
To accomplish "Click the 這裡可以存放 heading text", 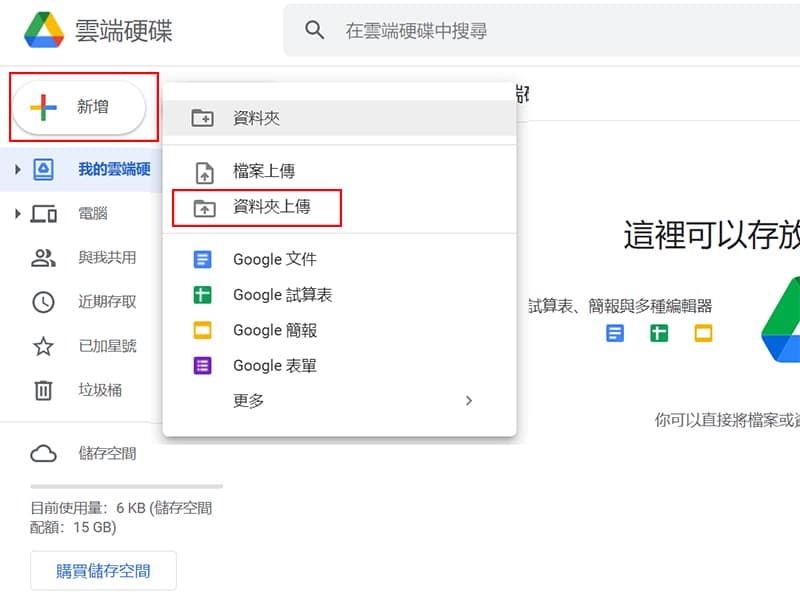I will (712, 235).
